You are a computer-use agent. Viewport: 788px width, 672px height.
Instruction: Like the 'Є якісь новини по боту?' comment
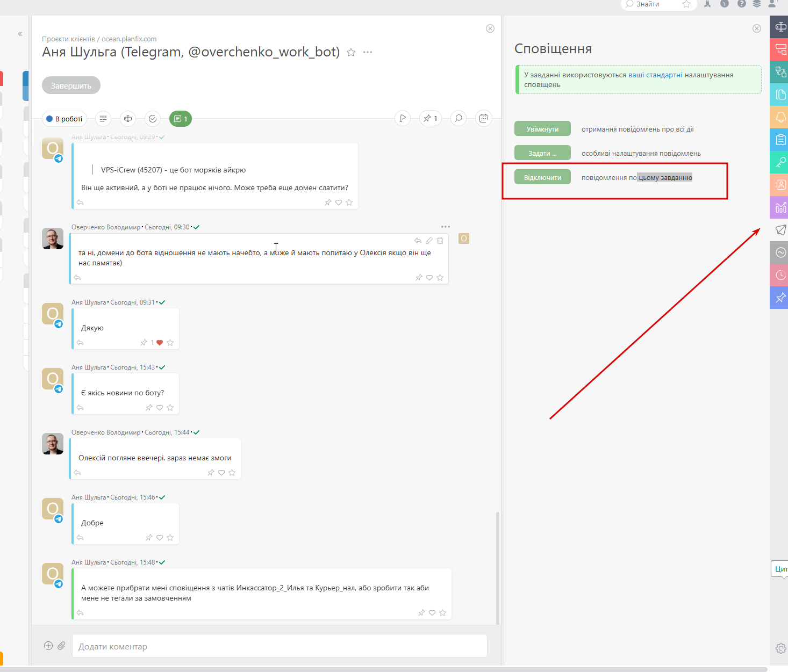[x=160, y=408]
